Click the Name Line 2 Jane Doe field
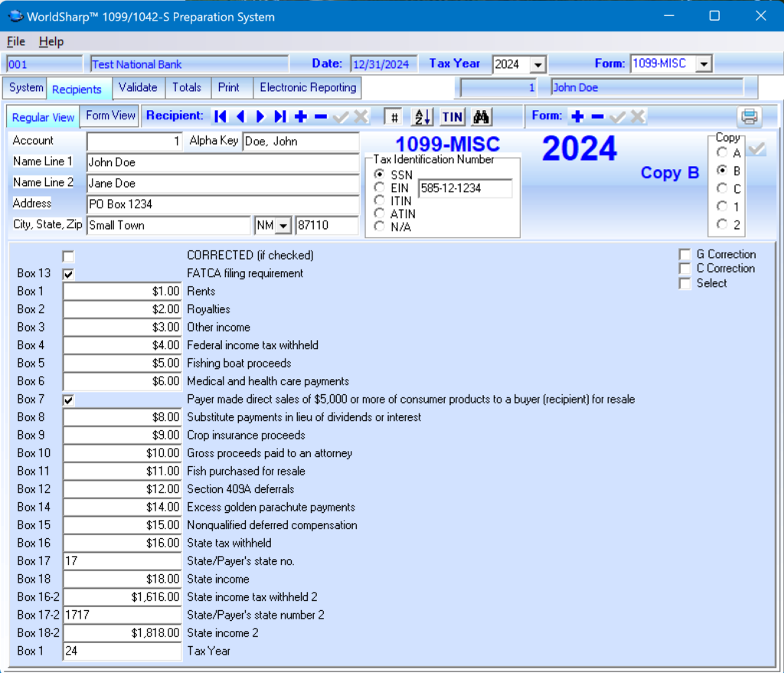 tap(223, 184)
